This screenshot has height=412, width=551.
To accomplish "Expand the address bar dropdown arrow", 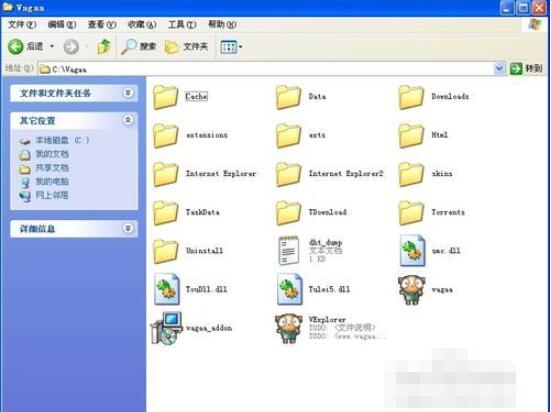I will pyautogui.click(x=499, y=69).
